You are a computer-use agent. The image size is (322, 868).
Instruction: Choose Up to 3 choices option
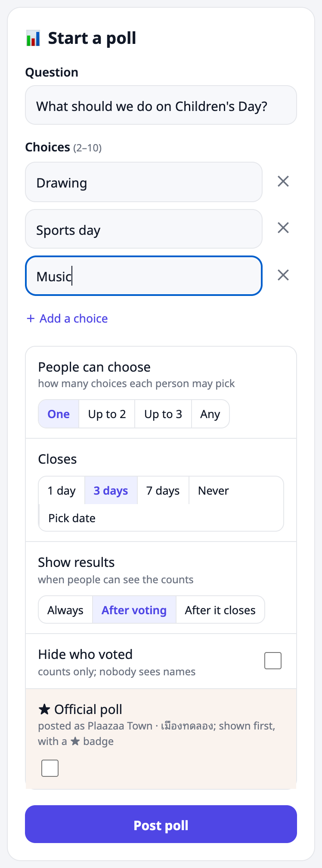(x=163, y=414)
